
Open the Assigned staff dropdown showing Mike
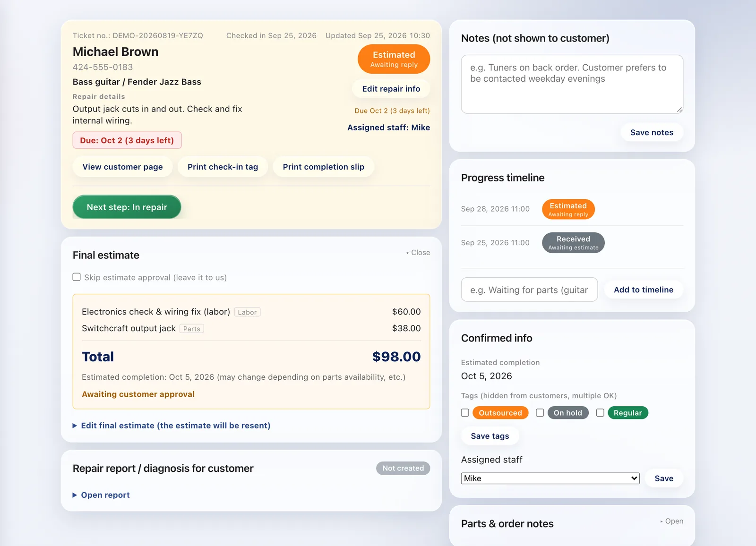coord(550,478)
